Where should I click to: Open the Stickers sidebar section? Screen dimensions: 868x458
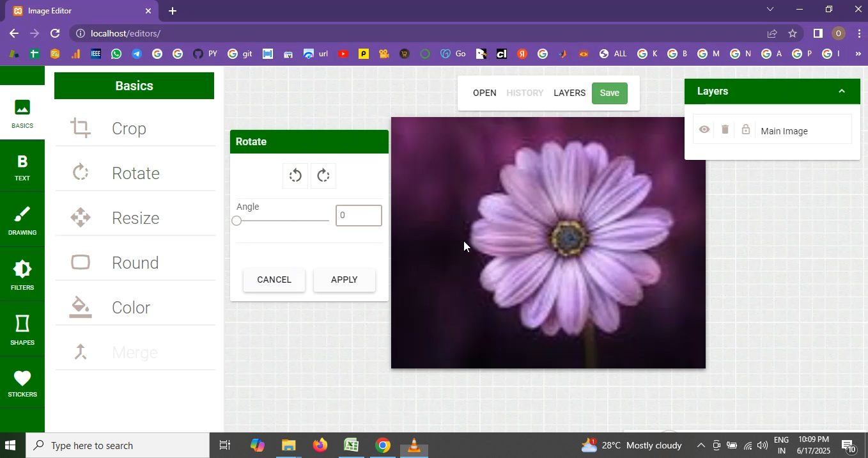22,384
